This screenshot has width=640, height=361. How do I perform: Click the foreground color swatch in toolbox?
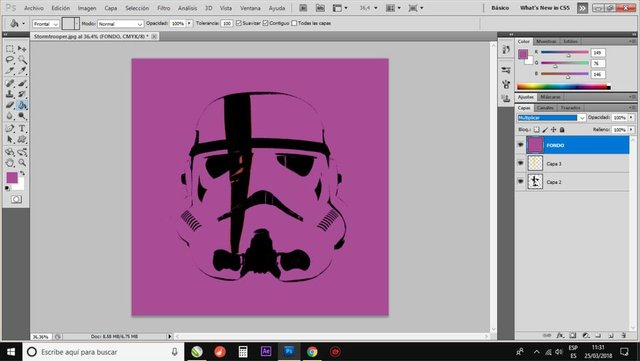coord(12,178)
